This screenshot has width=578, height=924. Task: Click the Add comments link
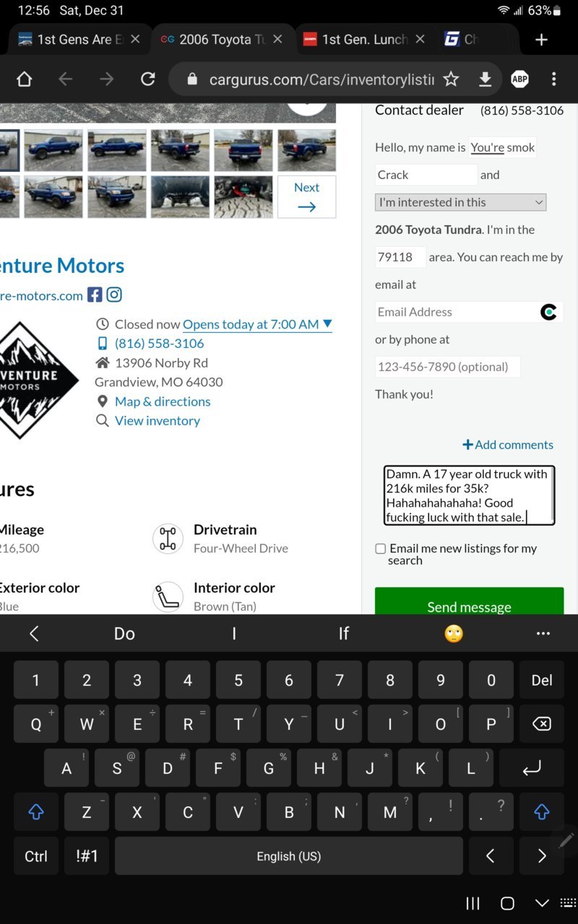(508, 445)
